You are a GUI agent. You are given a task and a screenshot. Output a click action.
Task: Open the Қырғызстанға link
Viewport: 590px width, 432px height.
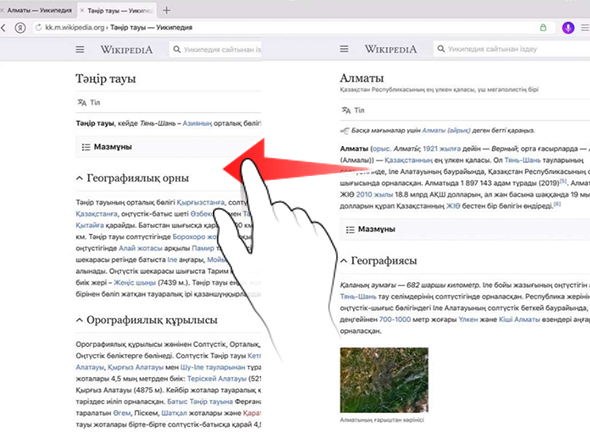(201, 202)
